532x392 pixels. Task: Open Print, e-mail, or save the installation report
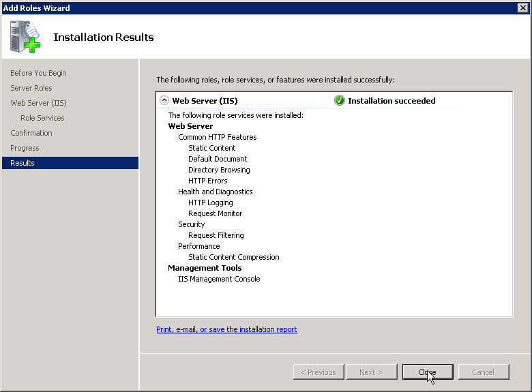click(x=226, y=329)
